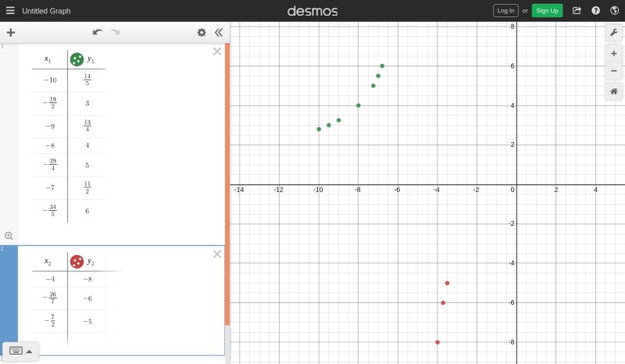
Task: Click table cell with value -7/2
Action: pyautogui.click(x=50, y=321)
